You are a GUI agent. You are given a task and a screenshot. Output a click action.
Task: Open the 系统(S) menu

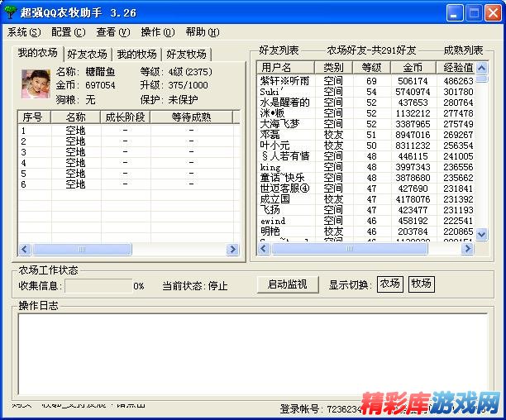point(23,32)
